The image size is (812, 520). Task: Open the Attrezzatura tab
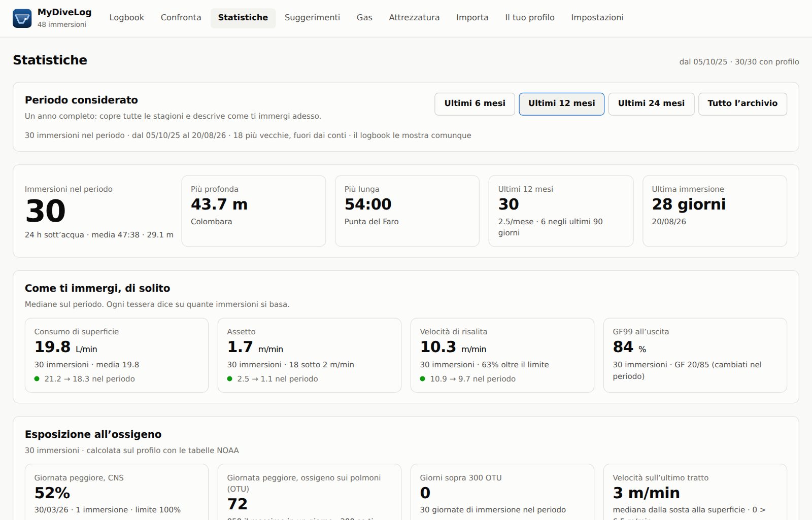(414, 18)
